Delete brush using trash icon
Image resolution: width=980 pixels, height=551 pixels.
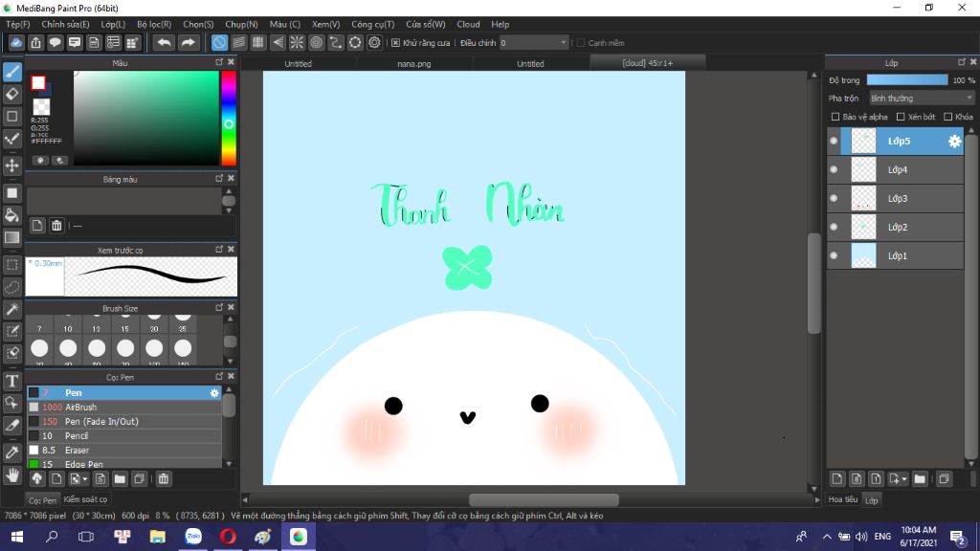click(x=163, y=479)
